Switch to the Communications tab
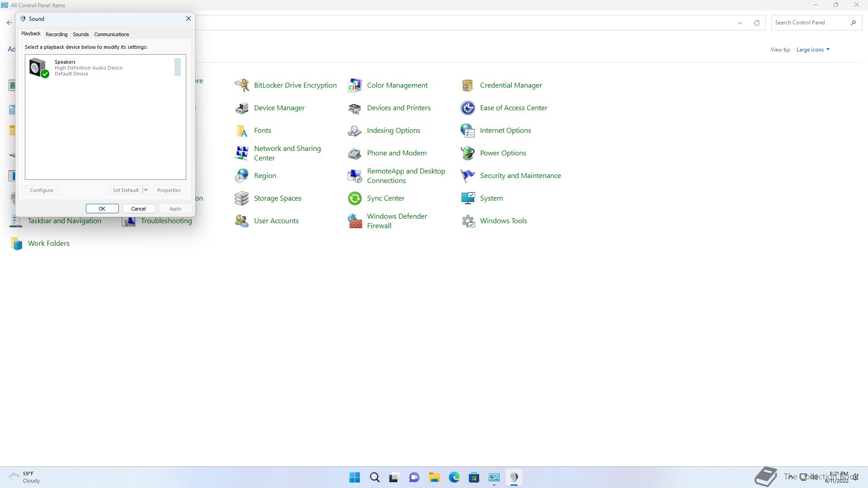Viewport: 868px width, 488px height. pyautogui.click(x=112, y=34)
